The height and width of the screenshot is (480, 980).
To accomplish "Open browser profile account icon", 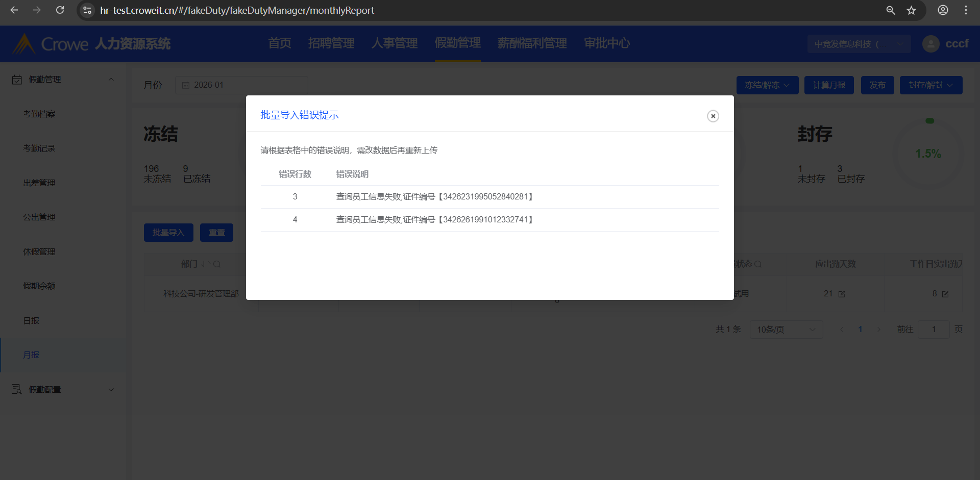I will pos(943,10).
